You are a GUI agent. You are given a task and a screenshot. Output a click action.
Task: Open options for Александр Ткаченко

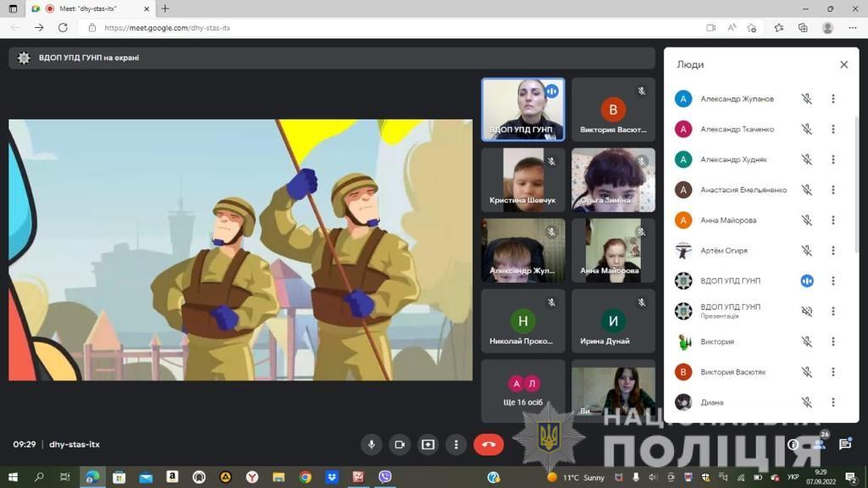tap(832, 130)
